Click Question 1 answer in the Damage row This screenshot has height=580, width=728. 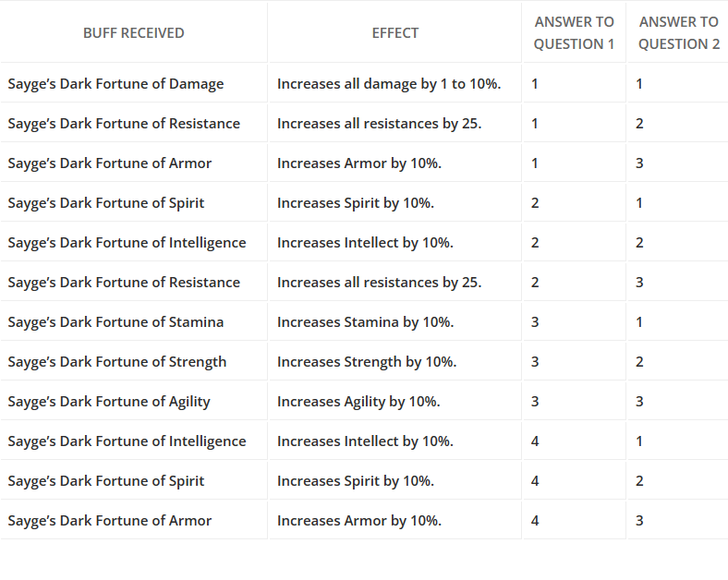[536, 84]
